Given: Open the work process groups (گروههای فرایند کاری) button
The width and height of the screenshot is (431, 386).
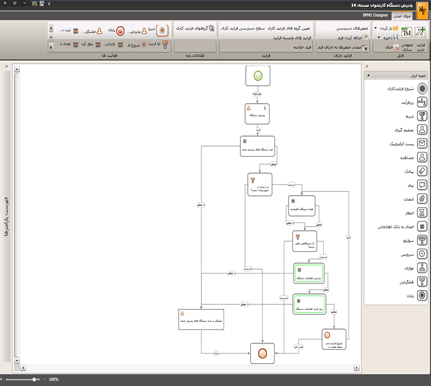Looking at the screenshot, I should coord(195,29).
